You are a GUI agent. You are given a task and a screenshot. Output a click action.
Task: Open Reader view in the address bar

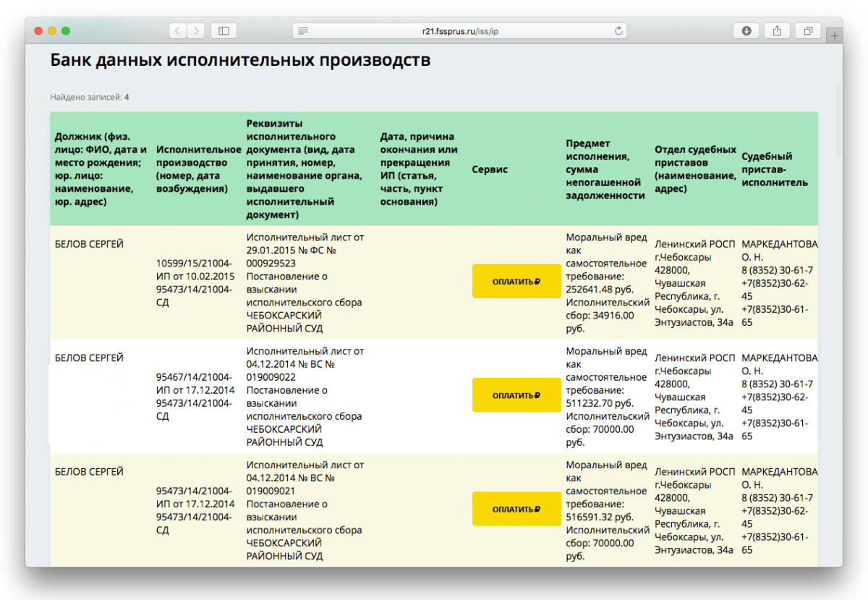(x=302, y=31)
